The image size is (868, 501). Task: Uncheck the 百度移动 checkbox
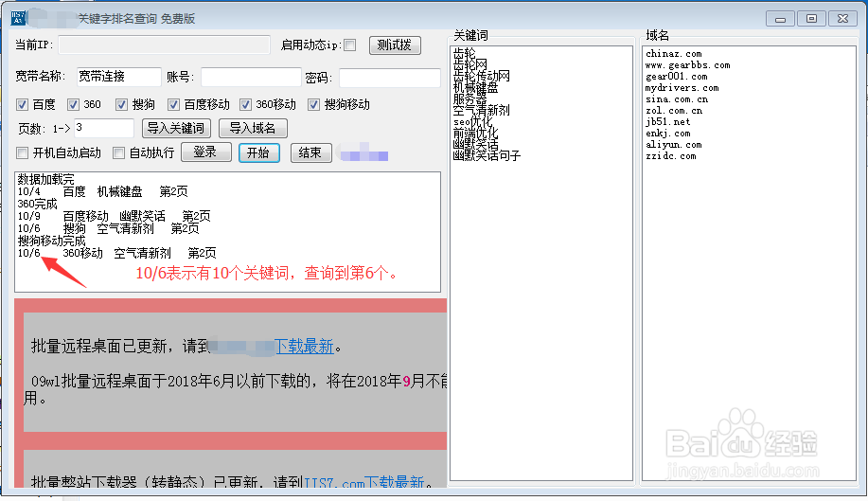pos(174,104)
